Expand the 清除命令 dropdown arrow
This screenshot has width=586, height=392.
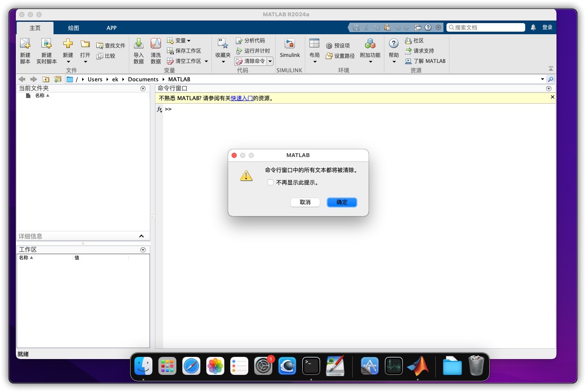pos(270,61)
